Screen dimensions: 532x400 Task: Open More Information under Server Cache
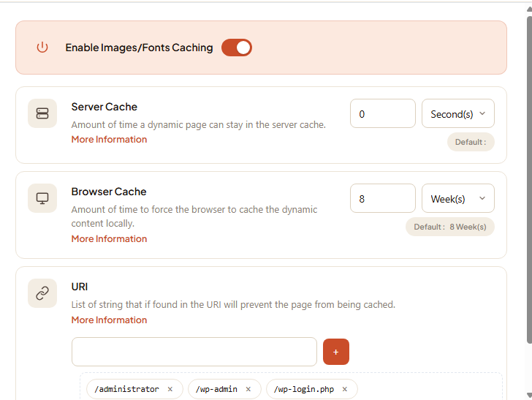[109, 140]
